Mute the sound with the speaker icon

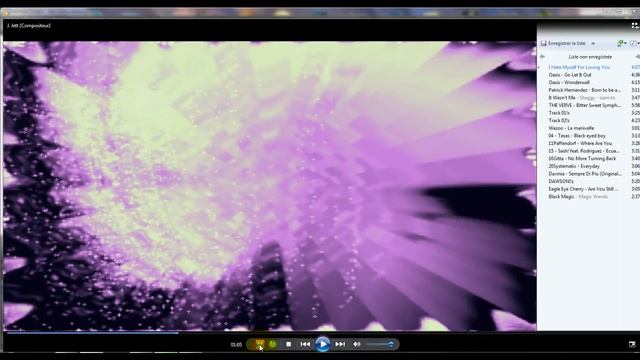click(x=357, y=344)
